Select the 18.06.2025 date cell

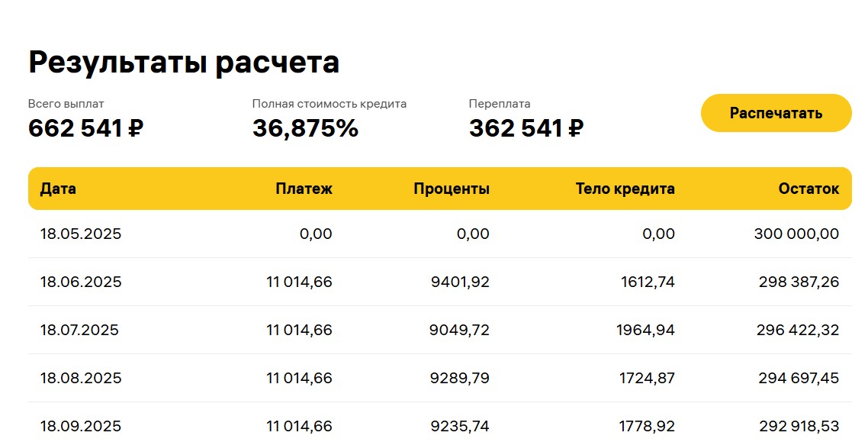[81, 282]
